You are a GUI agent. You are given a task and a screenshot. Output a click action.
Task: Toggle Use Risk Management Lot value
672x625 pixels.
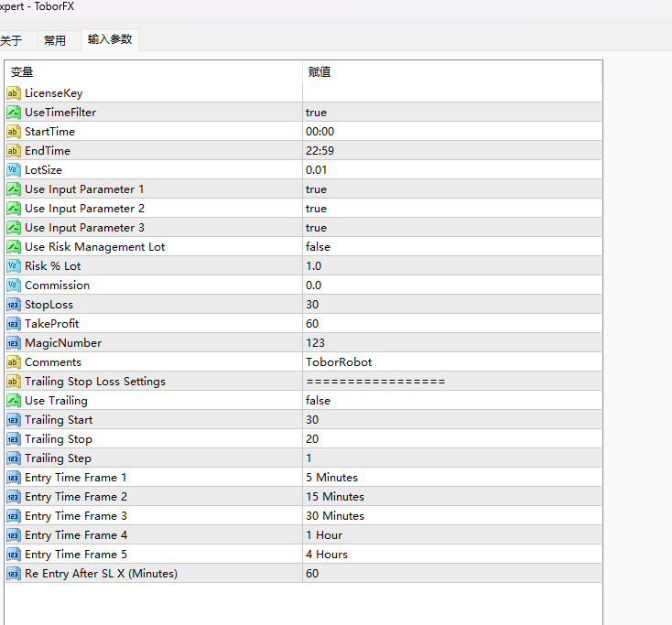318,247
